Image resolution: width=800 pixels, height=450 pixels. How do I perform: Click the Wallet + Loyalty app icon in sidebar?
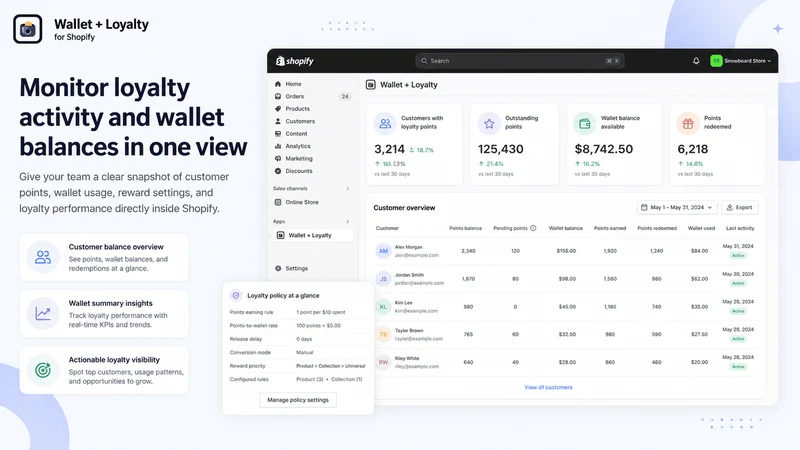pyautogui.click(x=280, y=235)
